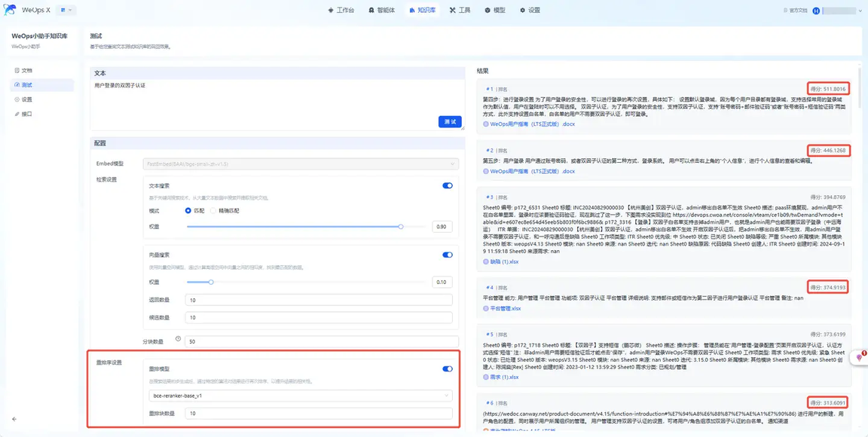
Task: Click the 结果 panel heading
Action: (x=483, y=71)
